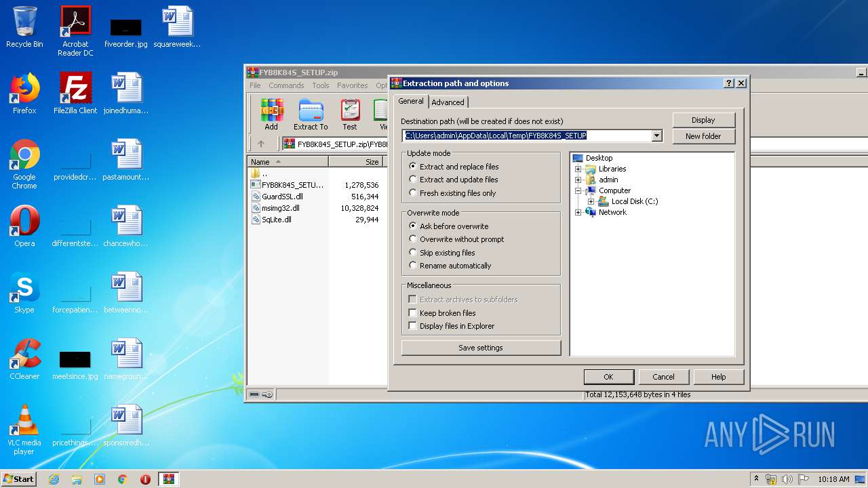Image resolution: width=868 pixels, height=488 pixels.
Task: Open the Favorites menu in WinRAR
Action: click(x=353, y=85)
